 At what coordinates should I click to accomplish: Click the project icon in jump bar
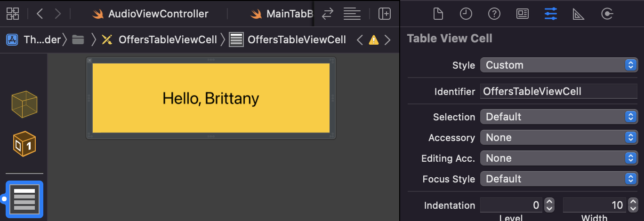(x=12, y=39)
